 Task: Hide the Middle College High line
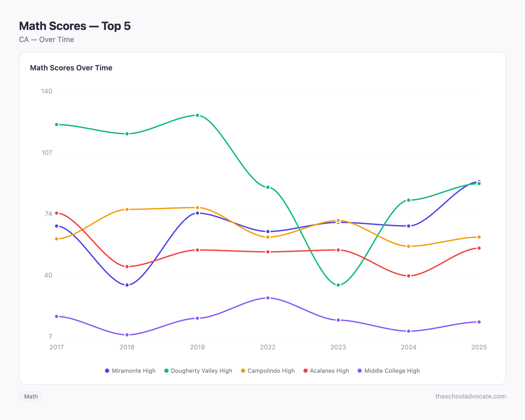tap(389, 371)
